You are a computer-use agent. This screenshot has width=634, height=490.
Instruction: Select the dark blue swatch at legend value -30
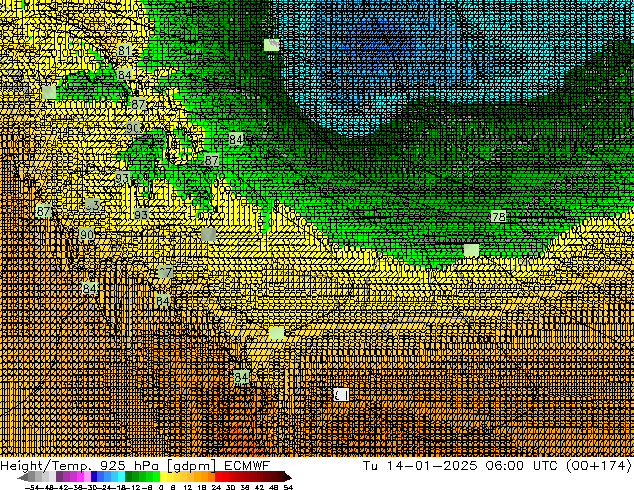[x=94, y=477]
